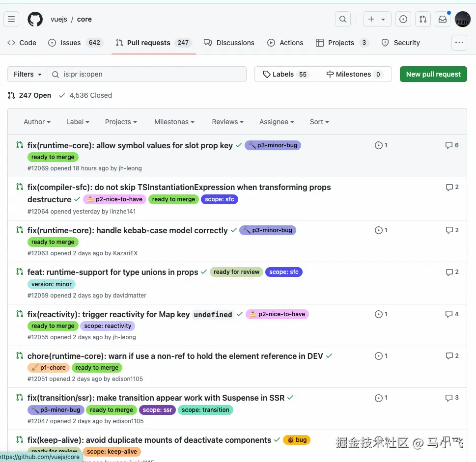Filter by ready to merge label on PR #12064
476x462 pixels.
point(173,199)
